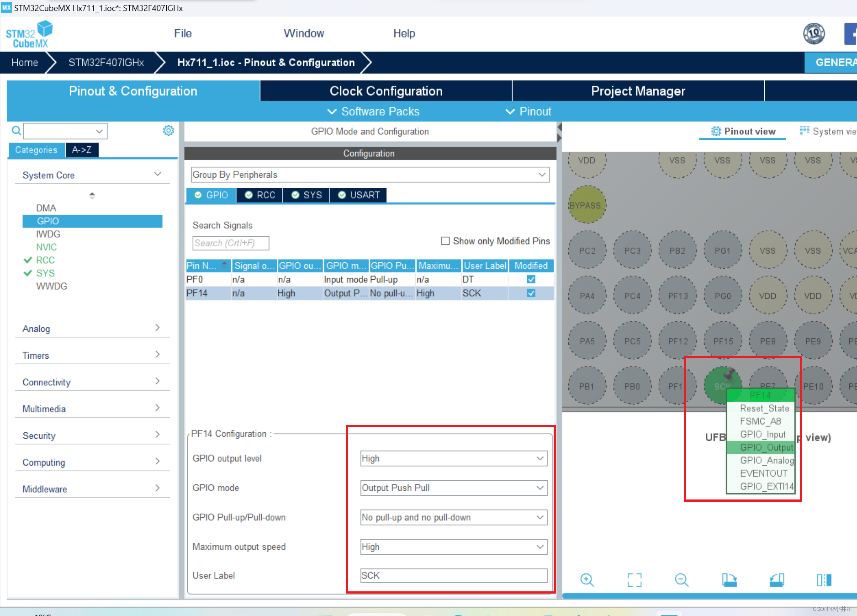Switch to Clock Configuration tab
The height and width of the screenshot is (616, 857).
386,91
